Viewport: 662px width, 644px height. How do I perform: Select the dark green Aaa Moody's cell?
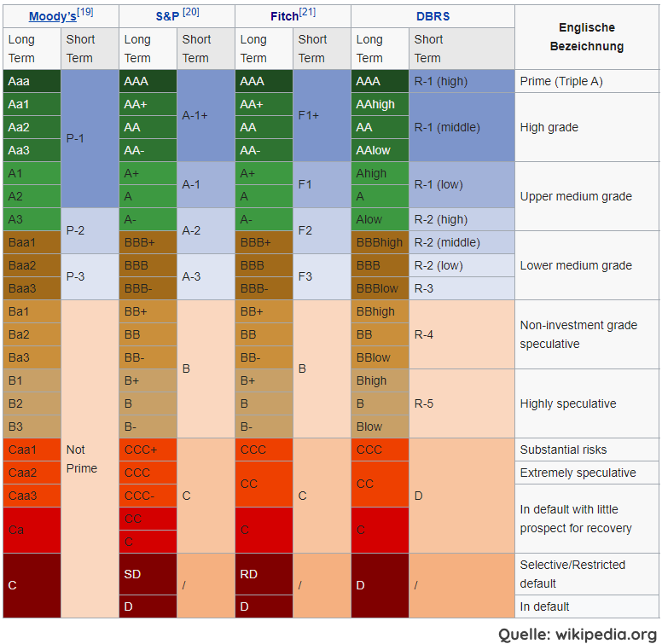pos(32,81)
